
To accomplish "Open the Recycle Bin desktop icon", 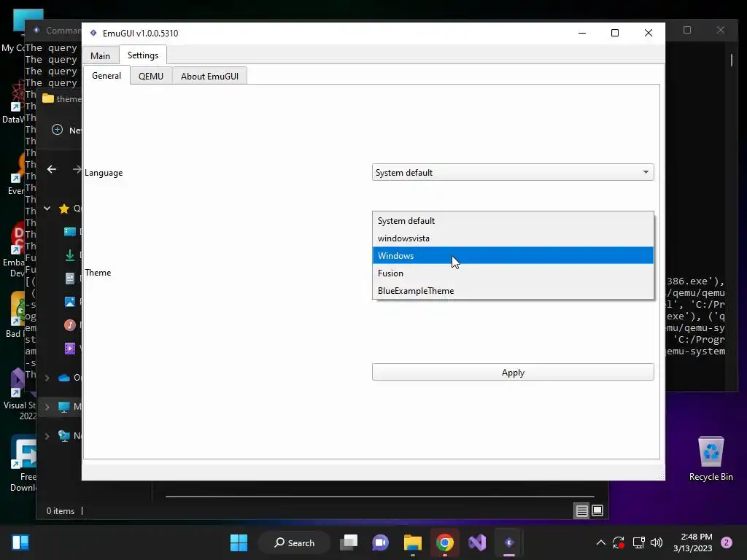I will point(711,458).
